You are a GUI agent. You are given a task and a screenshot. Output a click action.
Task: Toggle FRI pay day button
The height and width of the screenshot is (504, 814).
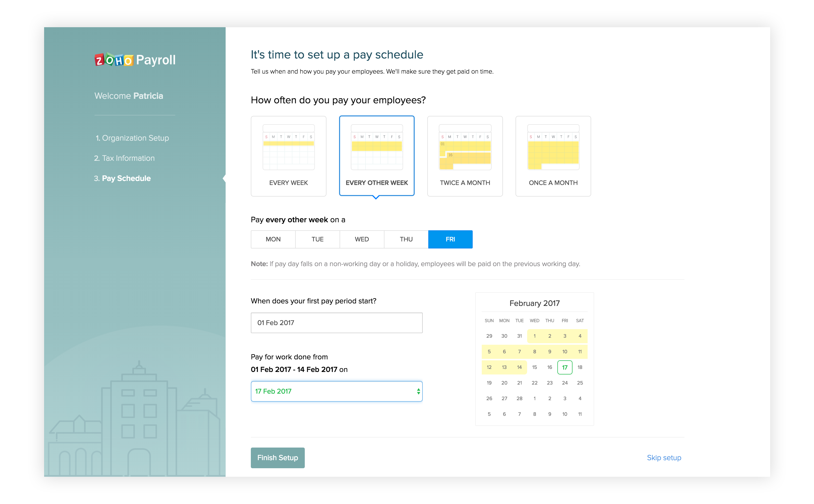tap(450, 239)
